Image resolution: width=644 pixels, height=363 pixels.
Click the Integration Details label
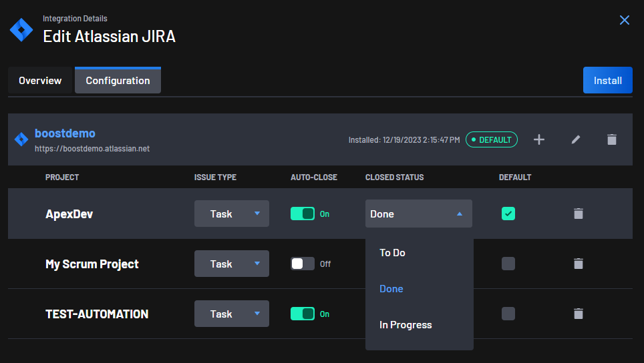[75, 19]
